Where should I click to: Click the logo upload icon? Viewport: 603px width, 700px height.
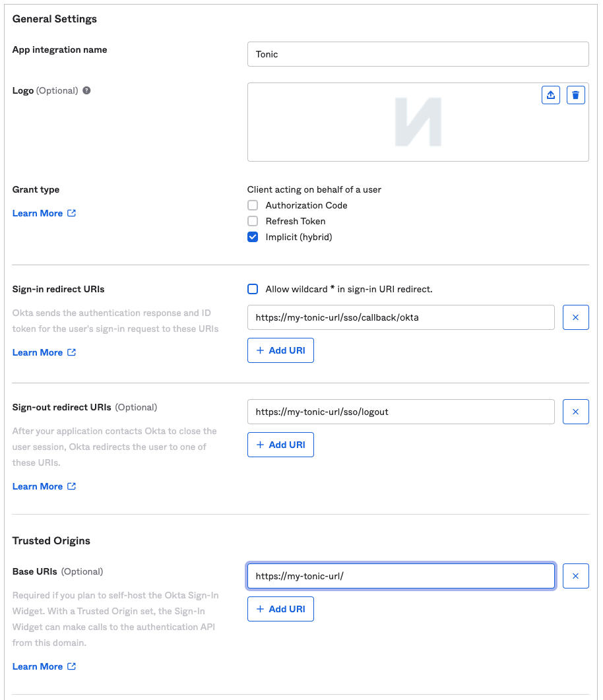point(551,95)
